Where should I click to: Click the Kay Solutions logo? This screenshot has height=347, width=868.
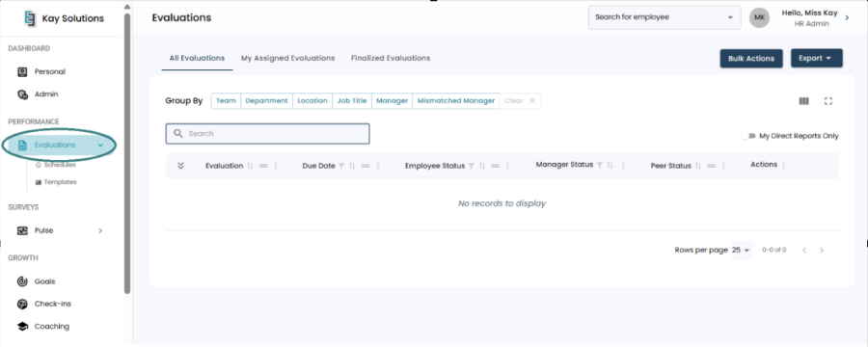30,18
